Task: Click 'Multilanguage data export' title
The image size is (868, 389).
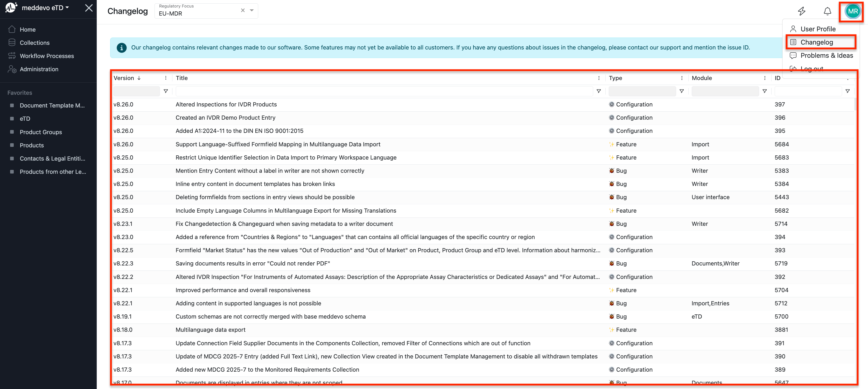Action: pyautogui.click(x=210, y=330)
